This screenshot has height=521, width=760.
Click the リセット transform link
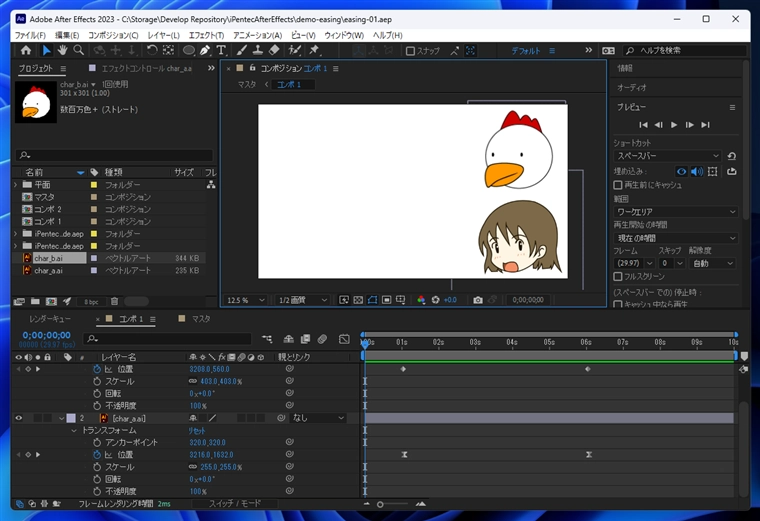(197, 430)
